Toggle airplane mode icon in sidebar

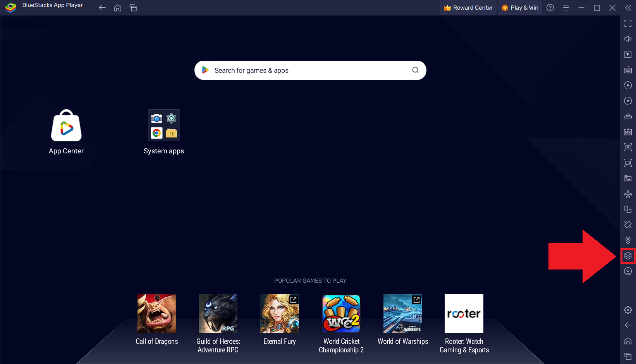628,194
